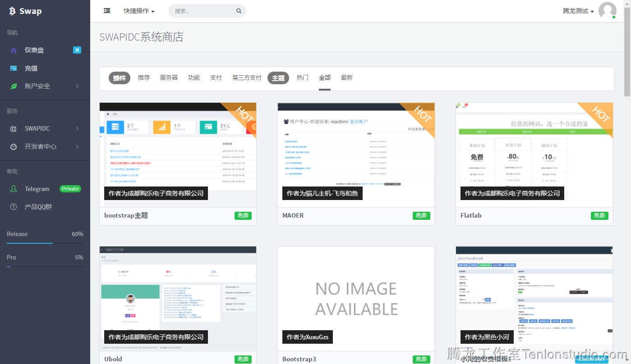The width and height of the screenshot is (631, 364).
Task: Toggle the sidebar collapse menu icon
Action: pos(107,11)
